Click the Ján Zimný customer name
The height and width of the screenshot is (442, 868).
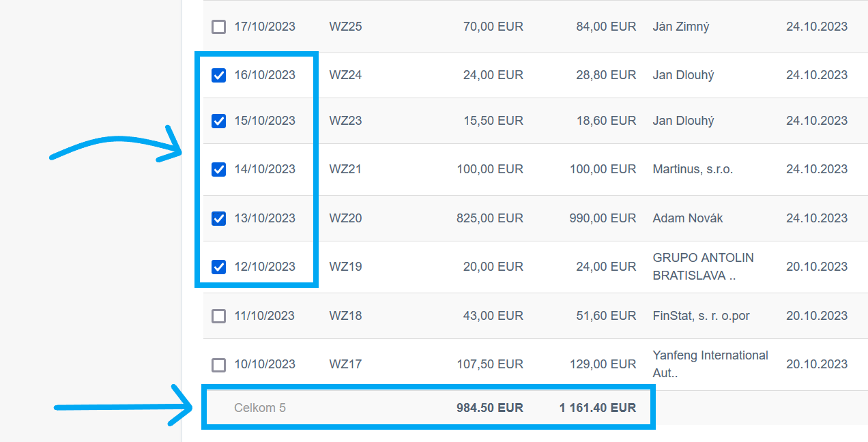click(681, 27)
